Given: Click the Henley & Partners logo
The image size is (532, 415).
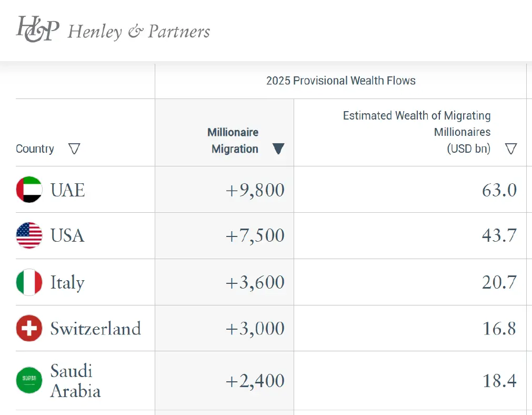Looking at the screenshot, I should pyautogui.click(x=113, y=30).
